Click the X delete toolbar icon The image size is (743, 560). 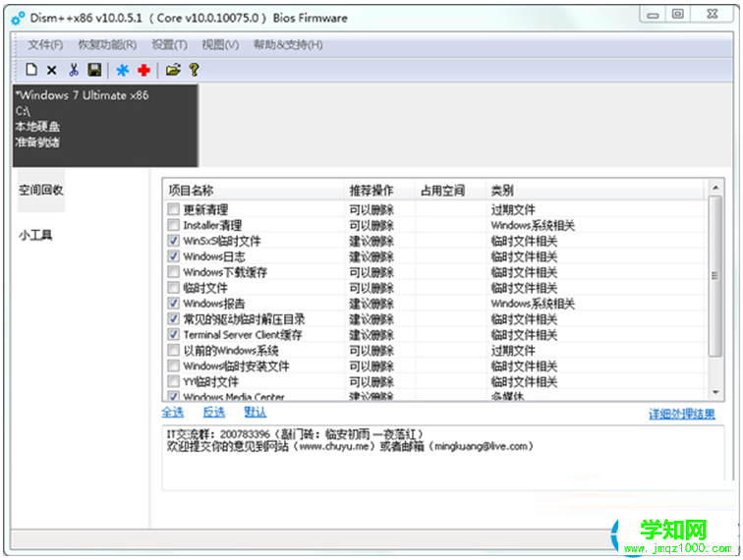tap(52, 70)
